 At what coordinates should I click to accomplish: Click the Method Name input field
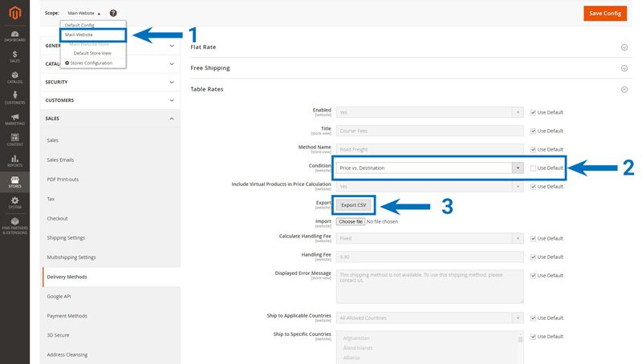pos(429,149)
